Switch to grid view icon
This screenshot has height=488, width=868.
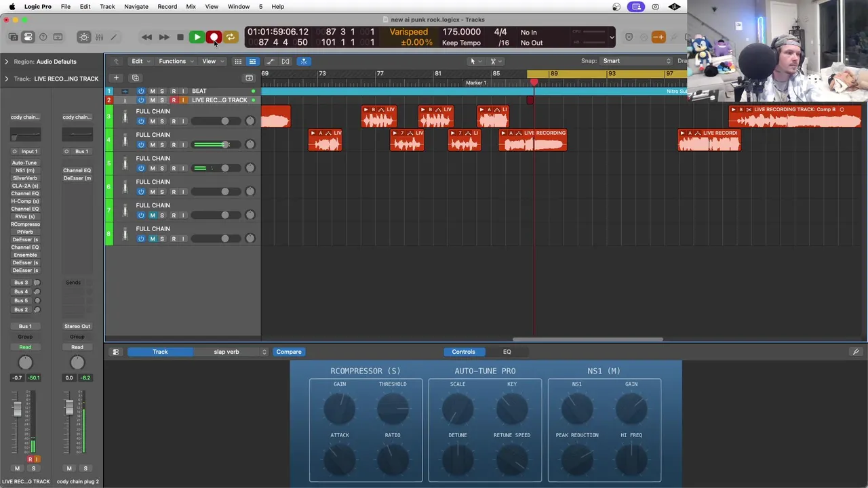[x=238, y=61]
